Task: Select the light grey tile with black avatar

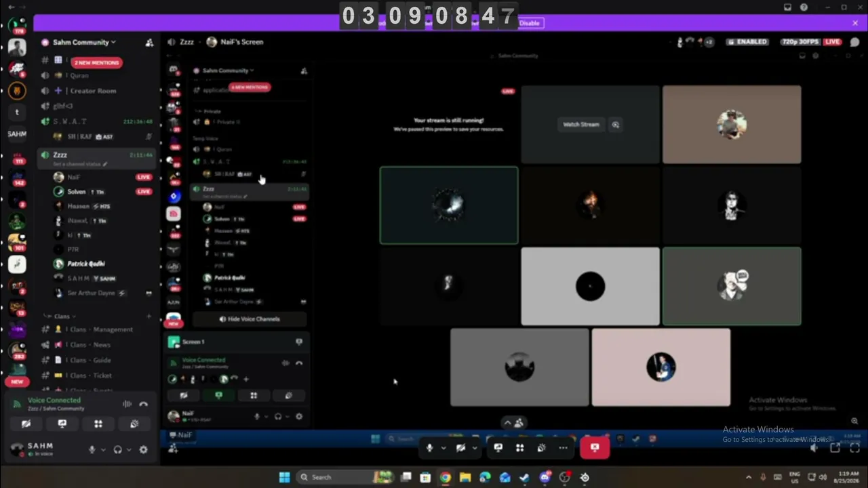Action: tap(590, 286)
